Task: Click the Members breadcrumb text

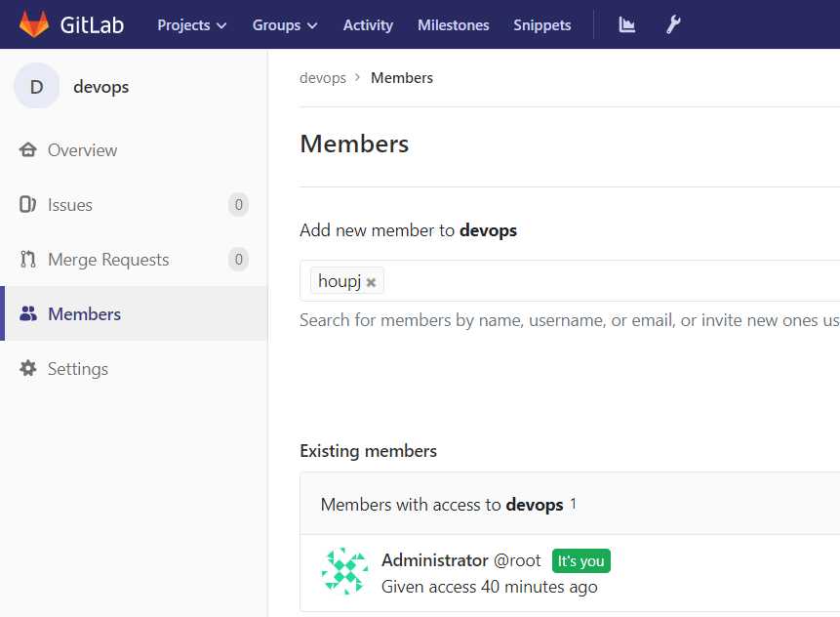Action: click(x=402, y=78)
